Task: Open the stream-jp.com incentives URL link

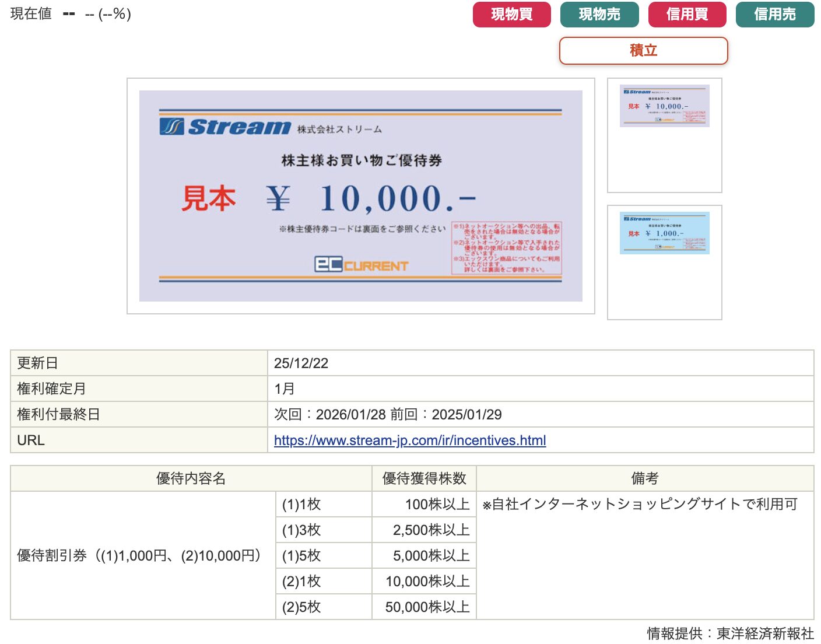Action: tap(410, 440)
